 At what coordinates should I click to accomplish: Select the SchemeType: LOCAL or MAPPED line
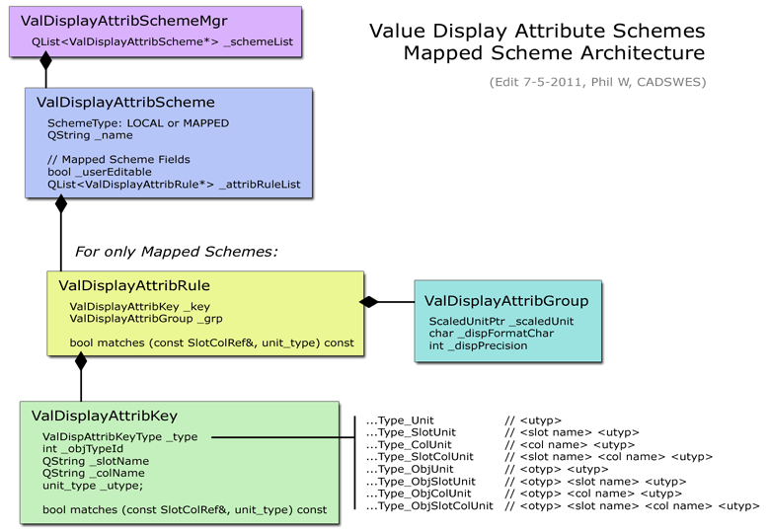coord(138,122)
